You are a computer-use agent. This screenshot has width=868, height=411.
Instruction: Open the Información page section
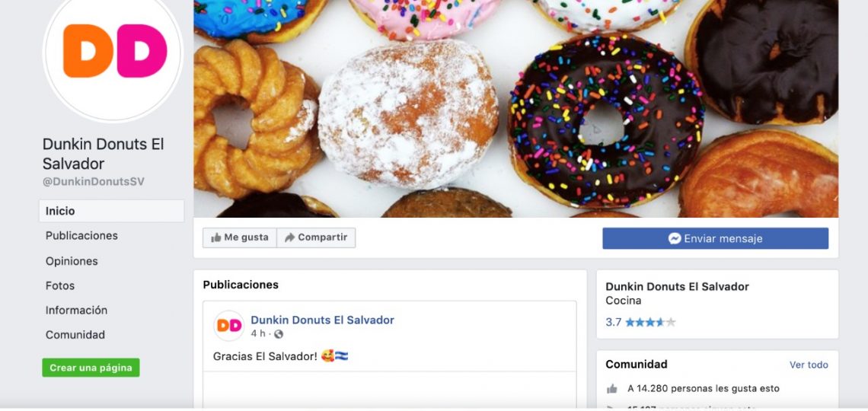[x=76, y=311]
